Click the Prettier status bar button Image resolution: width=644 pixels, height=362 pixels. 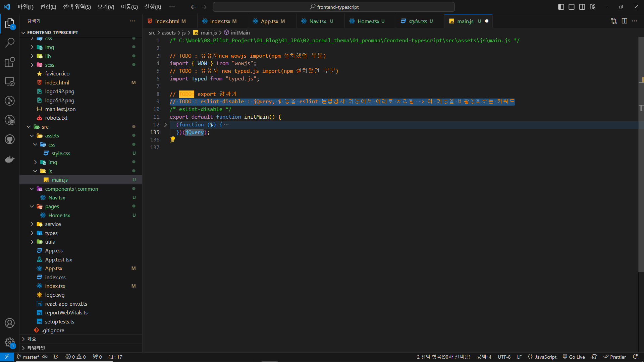[614, 357]
